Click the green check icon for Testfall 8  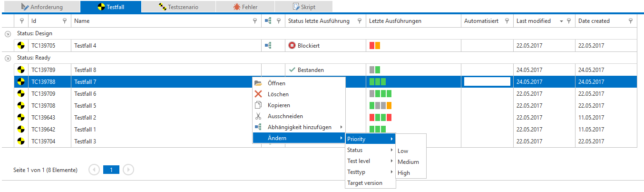(292, 70)
